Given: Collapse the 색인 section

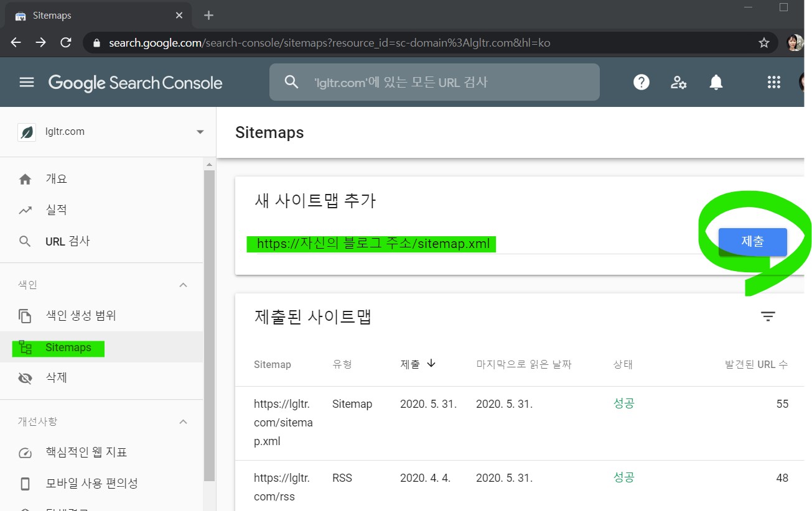Looking at the screenshot, I should point(183,285).
